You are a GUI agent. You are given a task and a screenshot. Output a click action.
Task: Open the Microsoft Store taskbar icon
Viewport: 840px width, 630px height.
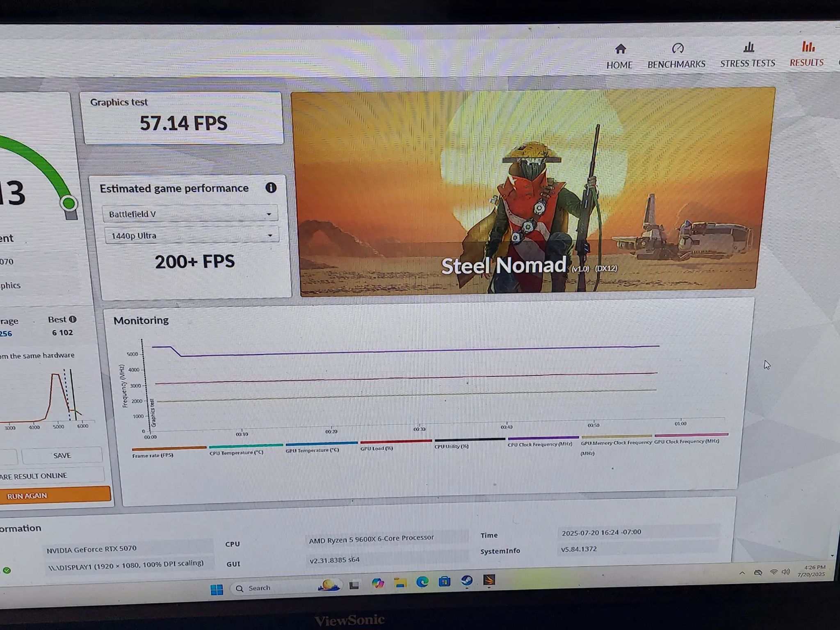pyautogui.click(x=444, y=581)
